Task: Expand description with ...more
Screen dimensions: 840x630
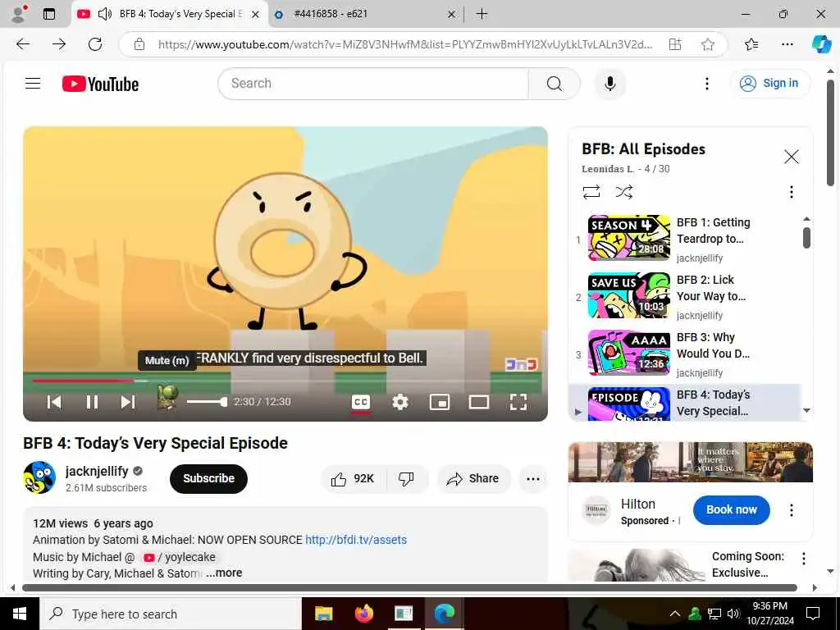Action: [x=224, y=573]
